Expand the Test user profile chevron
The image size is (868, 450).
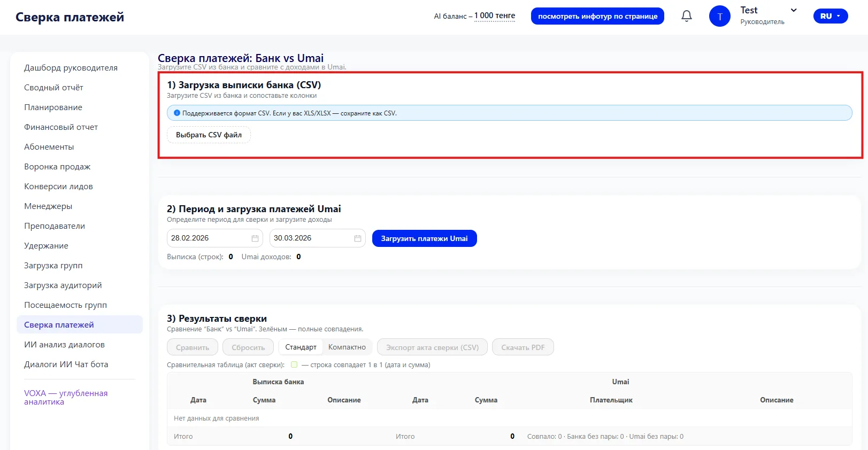(794, 10)
